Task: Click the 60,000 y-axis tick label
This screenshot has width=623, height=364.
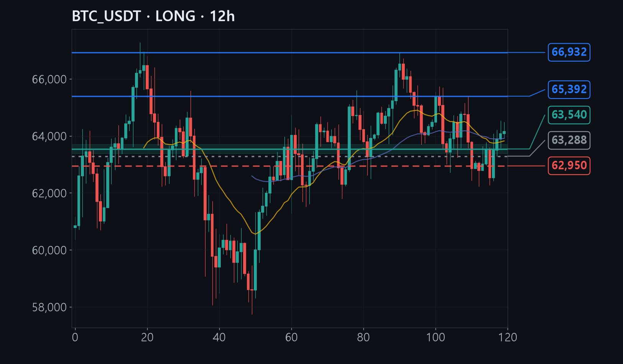Action: pos(49,250)
